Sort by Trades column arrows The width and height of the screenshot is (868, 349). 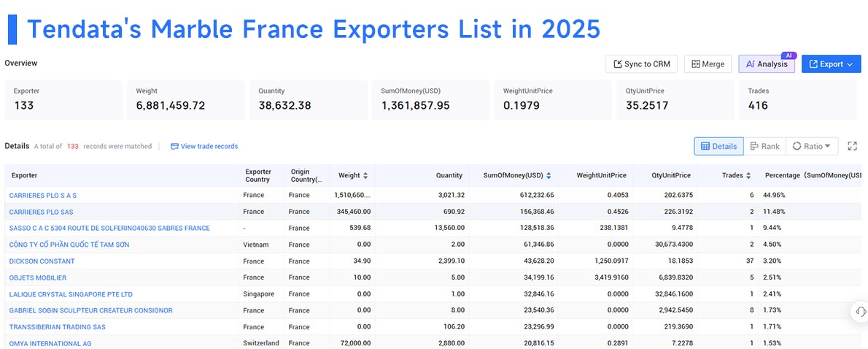point(748,176)
